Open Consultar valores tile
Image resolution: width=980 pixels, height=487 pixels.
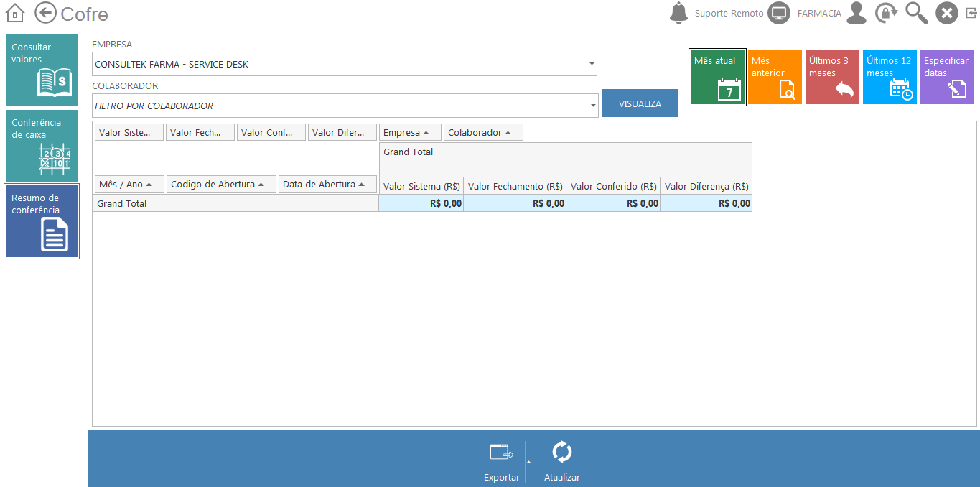point(42,70)
